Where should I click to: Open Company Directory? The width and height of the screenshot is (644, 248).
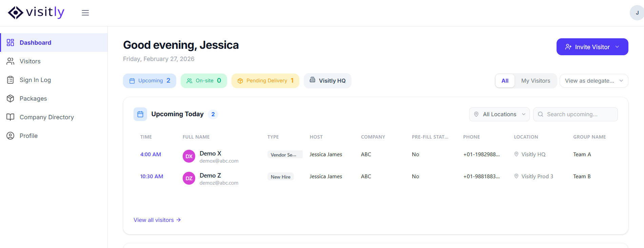[x=54, y=117]
